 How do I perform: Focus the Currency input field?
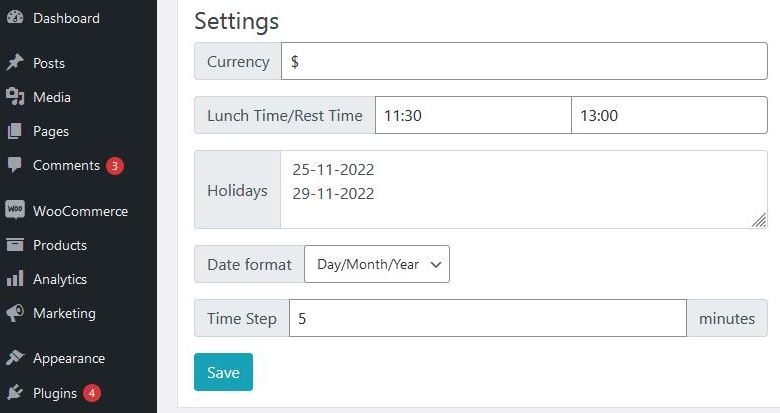click(x=524, y=61)
